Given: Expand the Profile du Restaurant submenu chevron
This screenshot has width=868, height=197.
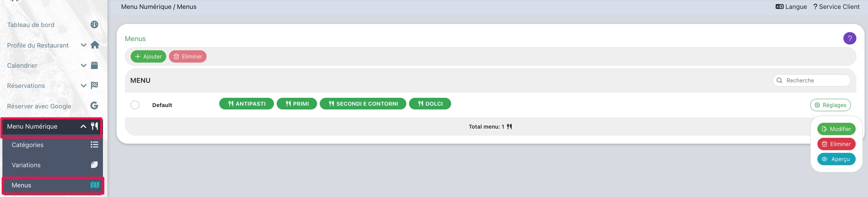Looking at the screenshot, I should (83, 45).
